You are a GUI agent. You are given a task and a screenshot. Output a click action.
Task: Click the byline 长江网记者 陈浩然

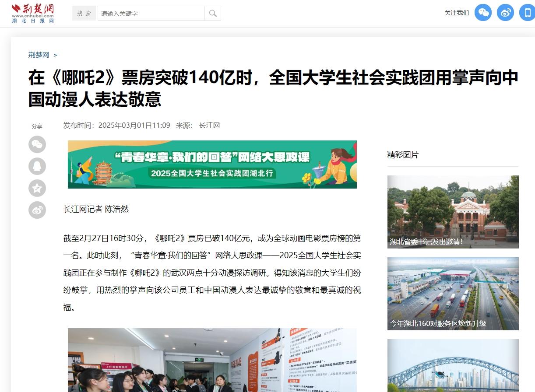pyautogui.click(x=96, y=209)
